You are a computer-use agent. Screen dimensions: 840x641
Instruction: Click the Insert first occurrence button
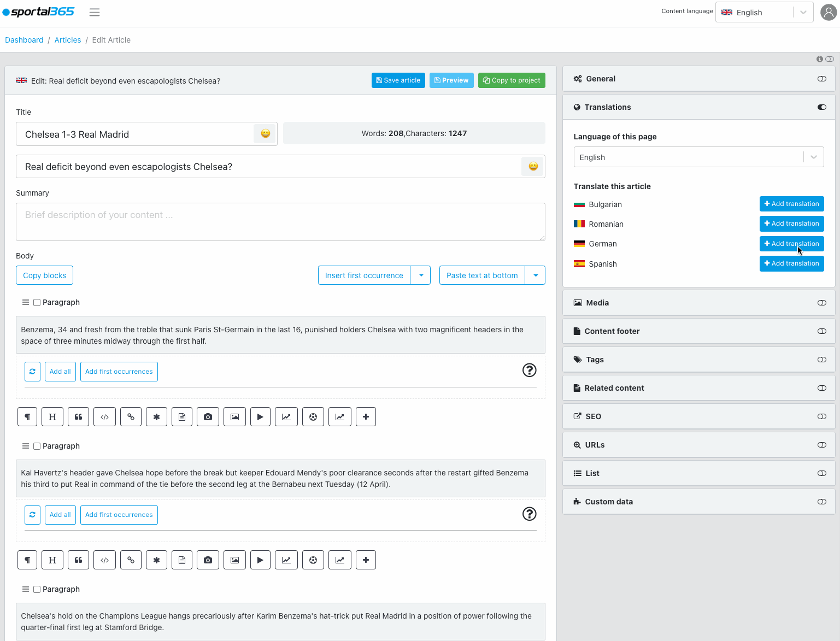pos(365,275)
